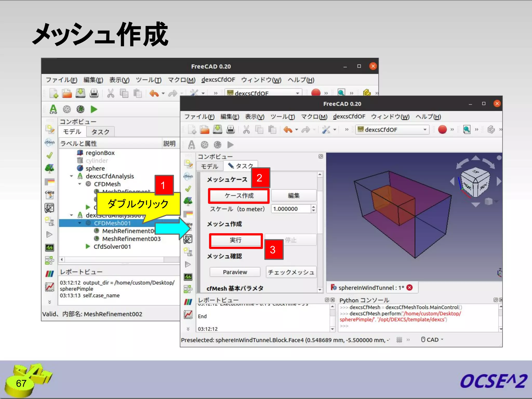The height and width of the screenshot is (399, 532).
Task: Select CfdSolver001 in the model tree
Action: (112, 247)
